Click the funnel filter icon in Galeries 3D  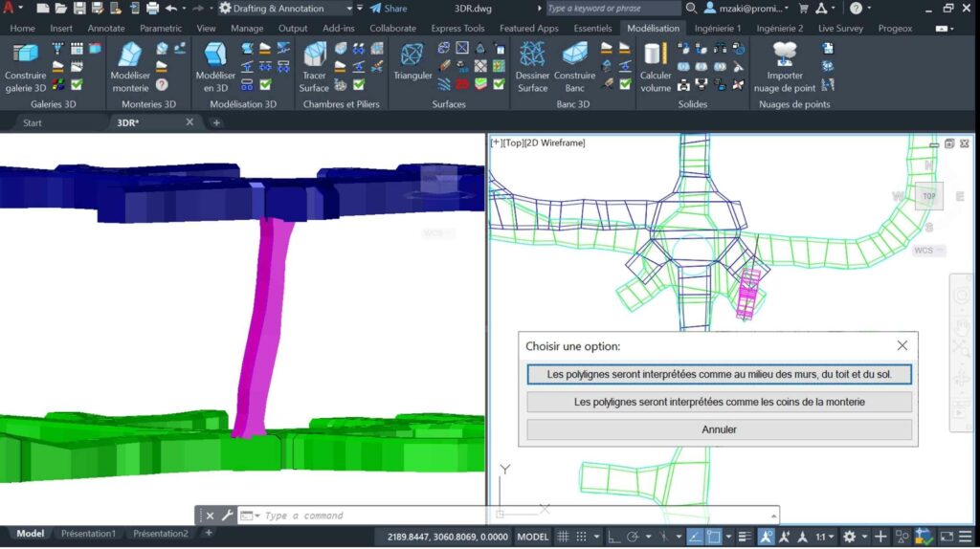click(x=57, y=48)
